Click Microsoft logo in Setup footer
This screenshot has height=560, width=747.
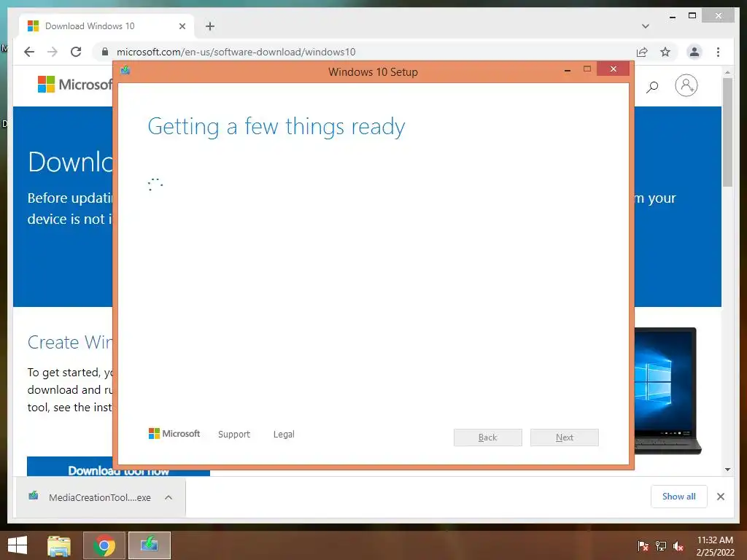[174, 434]
